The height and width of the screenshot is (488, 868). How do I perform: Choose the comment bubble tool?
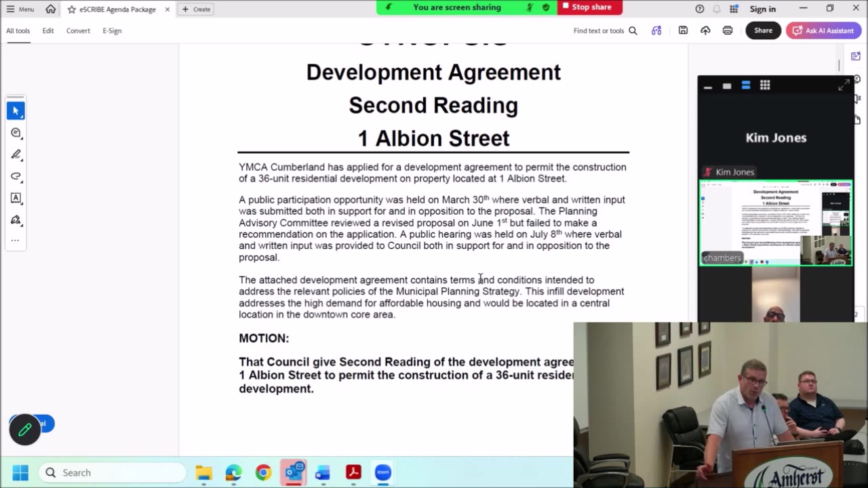[16, 133]
